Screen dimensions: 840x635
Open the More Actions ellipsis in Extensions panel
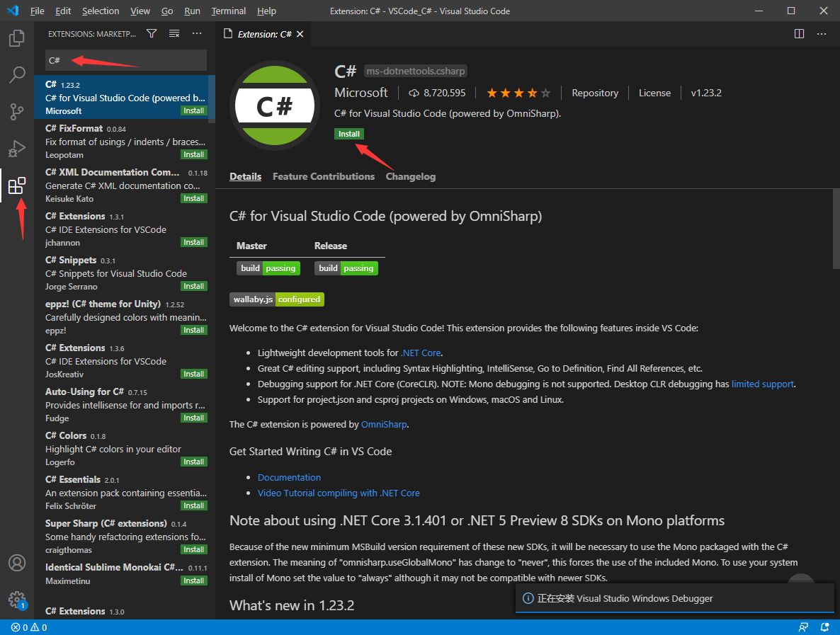coord(197,33)
